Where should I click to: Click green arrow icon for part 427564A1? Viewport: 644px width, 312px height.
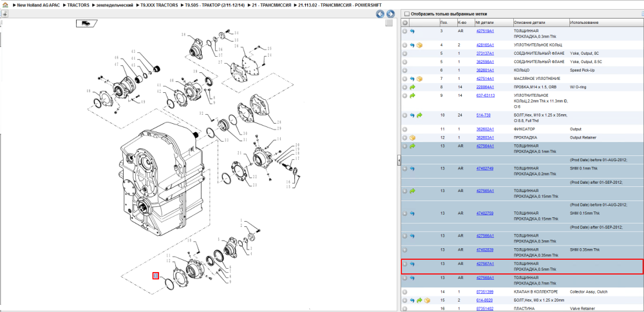[412, 146]
